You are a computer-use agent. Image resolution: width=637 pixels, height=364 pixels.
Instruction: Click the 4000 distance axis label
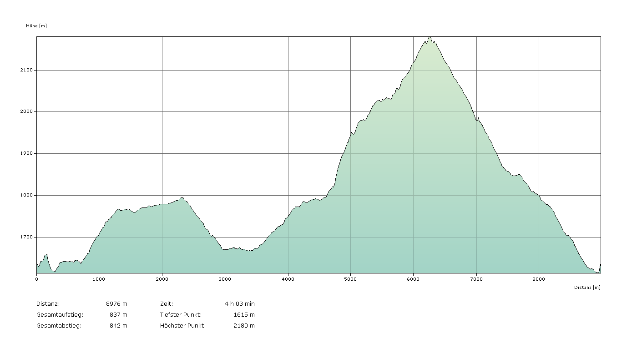288,279
